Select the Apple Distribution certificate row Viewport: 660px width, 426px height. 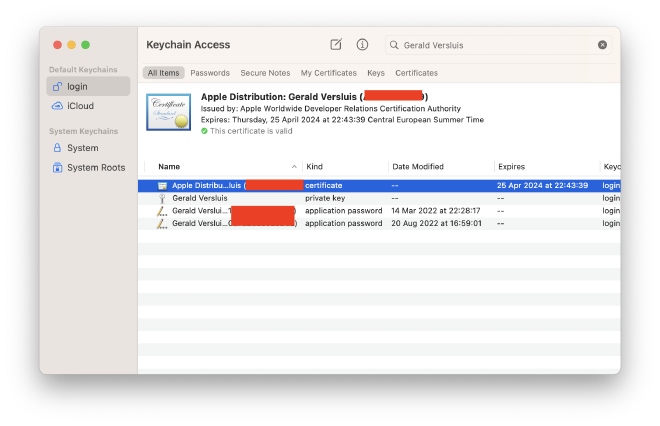coord(379,186)
